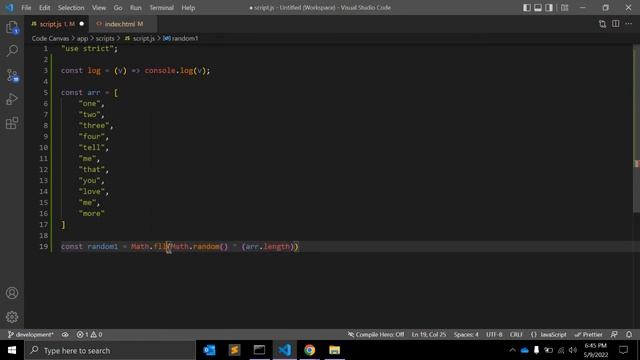Image resolution: width=640 pixels, height=360 pixels.
Task: Select the random1 symbol breadcrumb
Action: click(180, 38)
